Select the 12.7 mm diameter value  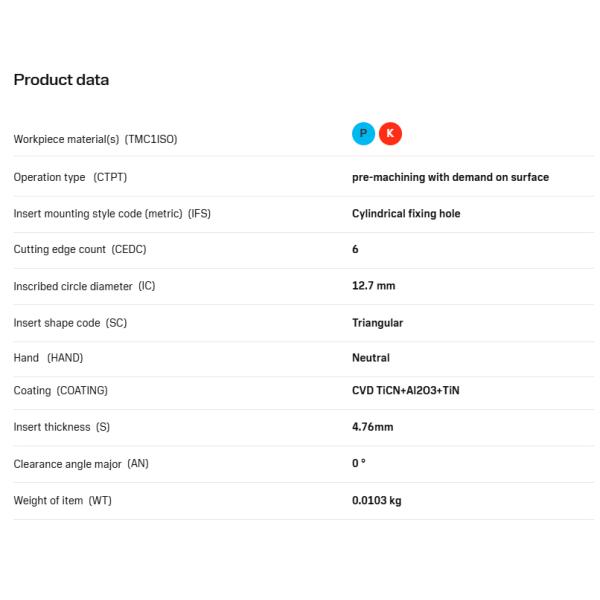pyautogui.click(x=373, y=286)
